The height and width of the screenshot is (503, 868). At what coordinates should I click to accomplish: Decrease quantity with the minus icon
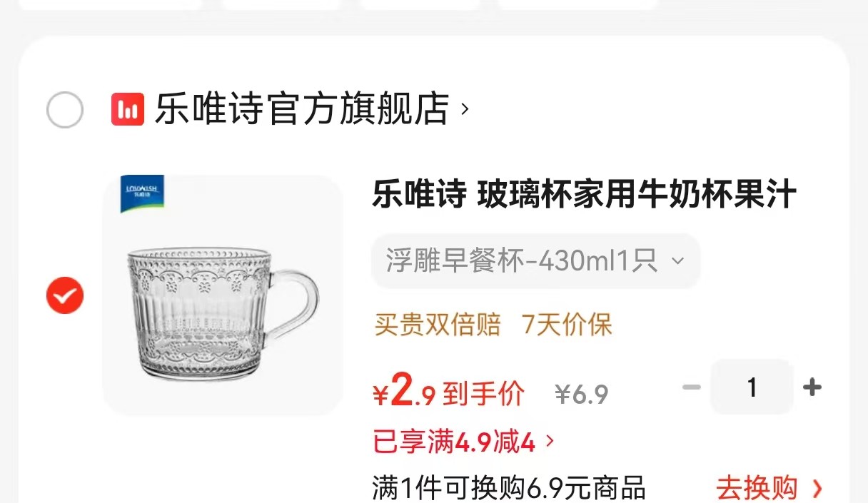pyautogui.click(x=691, y=387)
